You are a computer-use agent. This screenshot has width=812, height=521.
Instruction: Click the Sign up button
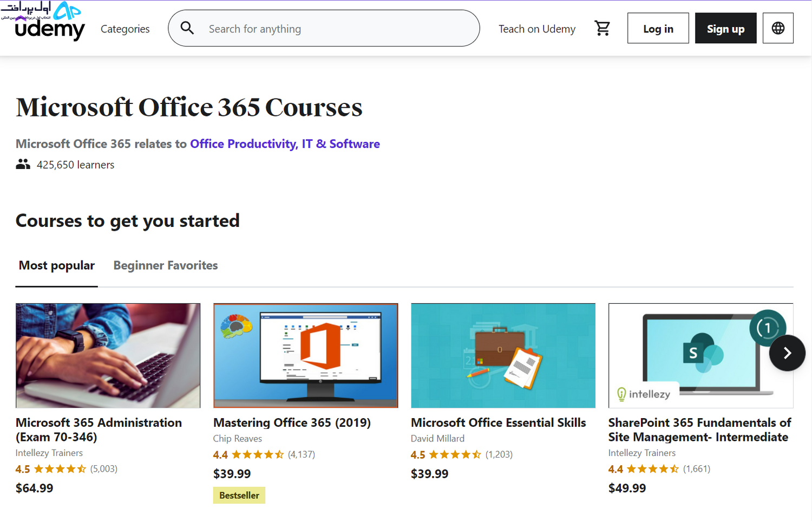point(726,28)
